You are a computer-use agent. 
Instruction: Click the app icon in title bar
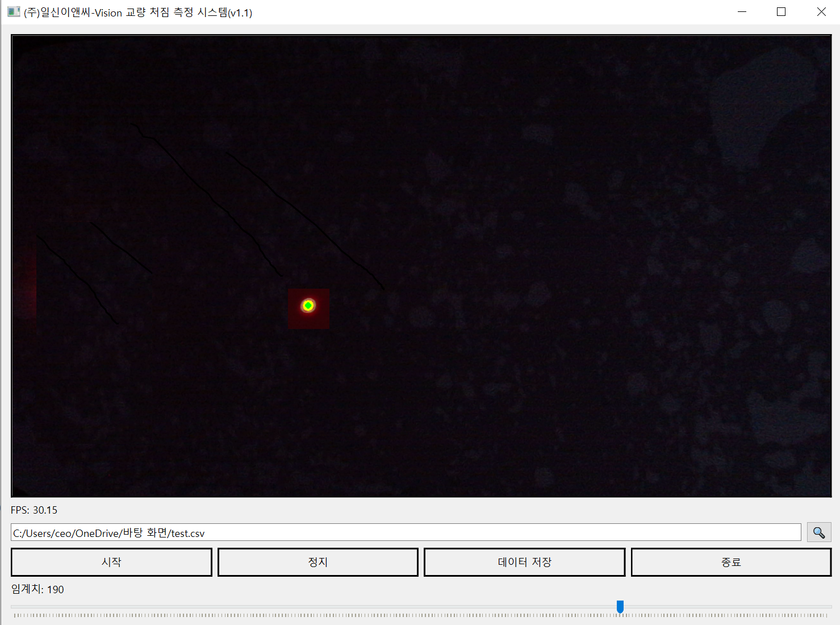click(14, 12)
